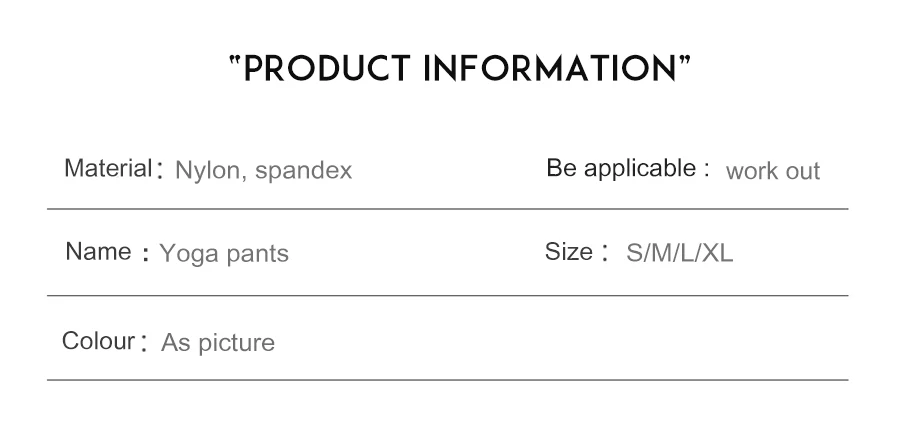
Task: Select the Material label
Action: click(108, 169)
